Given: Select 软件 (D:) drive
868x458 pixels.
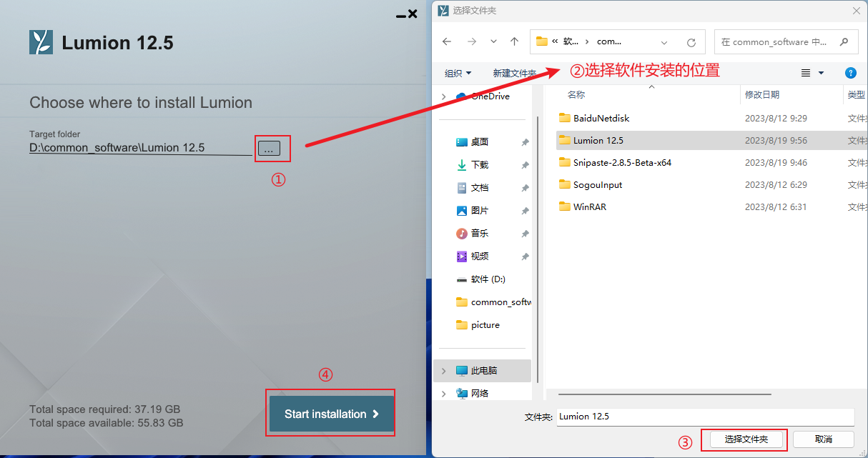Looking at the screenshot, I should [x=488, y=279].
